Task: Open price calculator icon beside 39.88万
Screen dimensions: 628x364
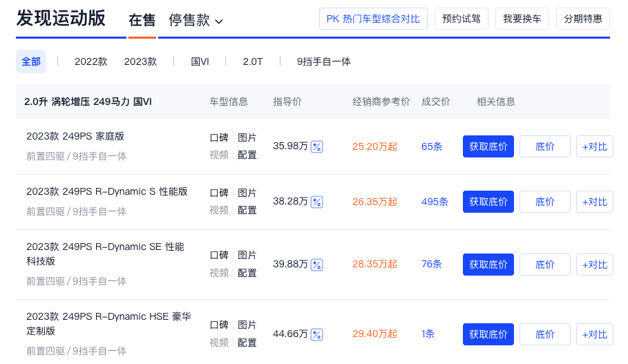Action: click(x=317, y=265)
